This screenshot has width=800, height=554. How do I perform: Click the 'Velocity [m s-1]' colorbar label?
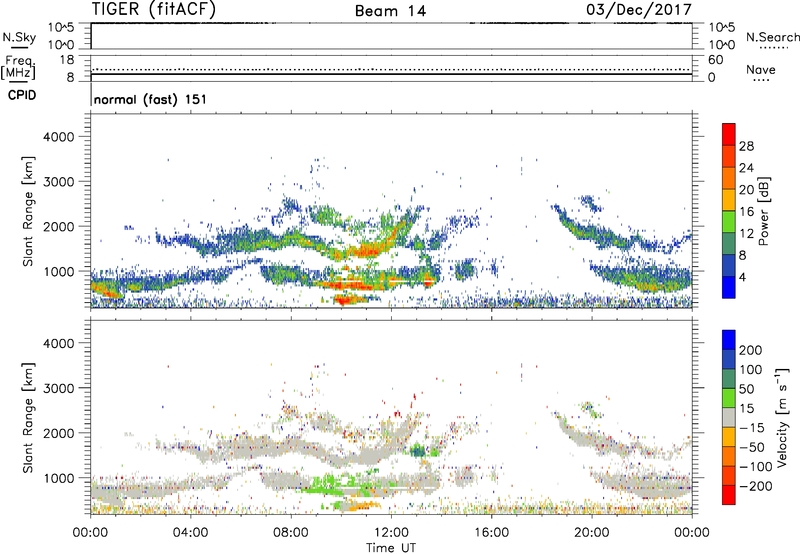[x=783, y=417]
